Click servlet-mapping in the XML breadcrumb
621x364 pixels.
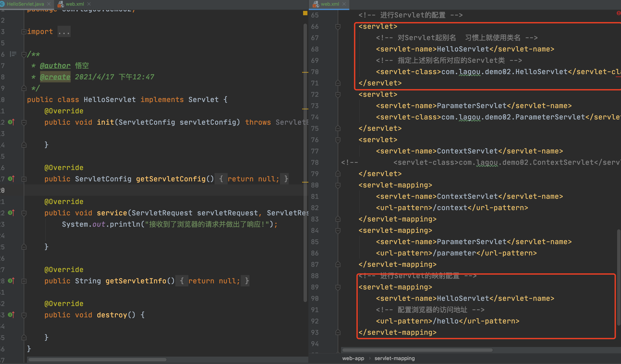pos(394,358)
